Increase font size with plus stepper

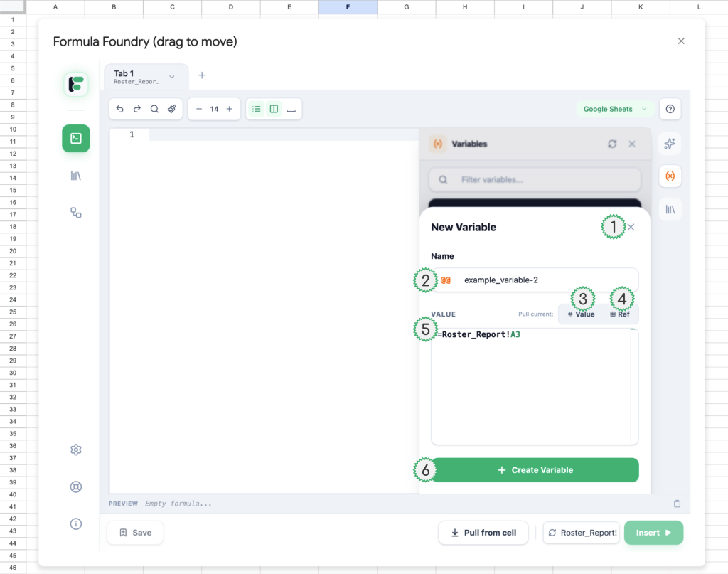click(229, 109)
